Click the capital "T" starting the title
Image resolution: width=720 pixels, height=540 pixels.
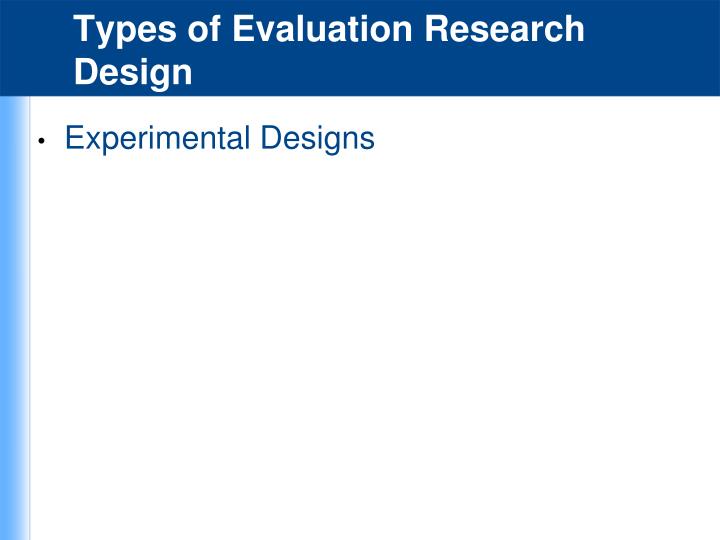tap(84, 29)
